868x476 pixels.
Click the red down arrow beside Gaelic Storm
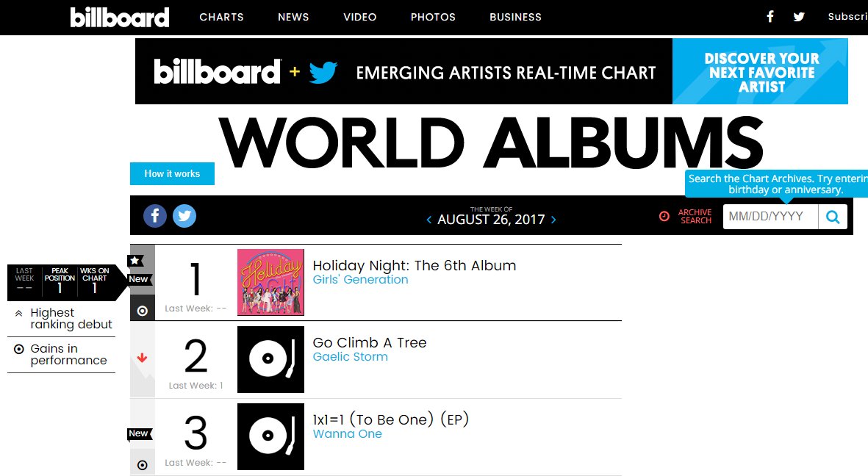[x=143, y=358]
